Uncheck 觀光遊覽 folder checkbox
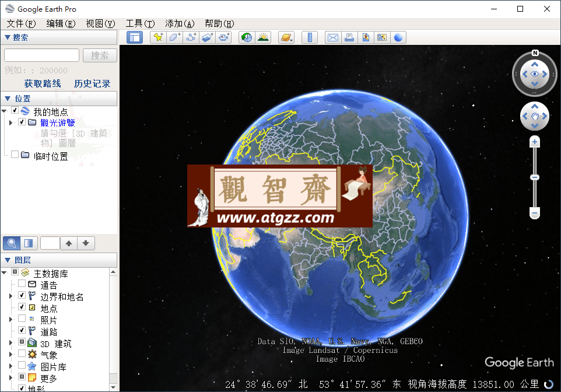This screenshot has height=392, width=561. (x=22, y=122)
